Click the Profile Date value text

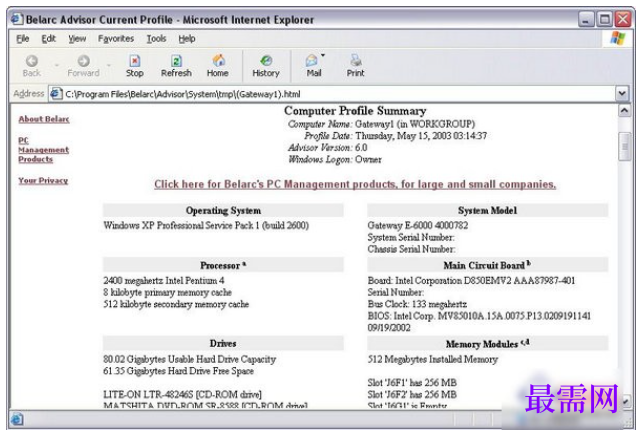pyautogui.click(x=421, y=136)
